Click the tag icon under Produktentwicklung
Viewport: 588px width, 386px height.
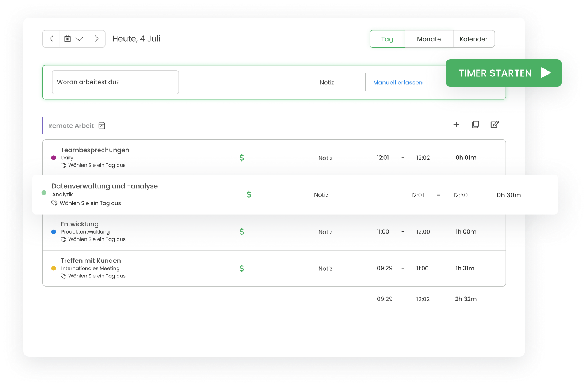click(x=64, y=239)
